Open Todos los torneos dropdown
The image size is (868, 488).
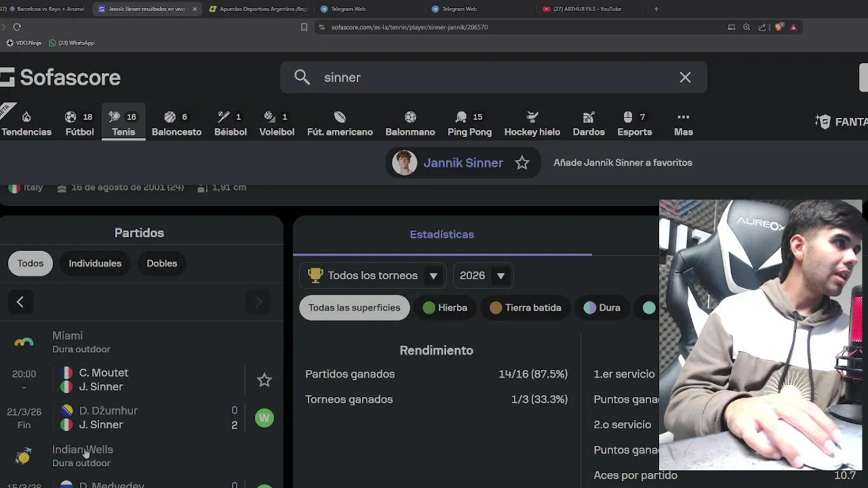(373, 275)
